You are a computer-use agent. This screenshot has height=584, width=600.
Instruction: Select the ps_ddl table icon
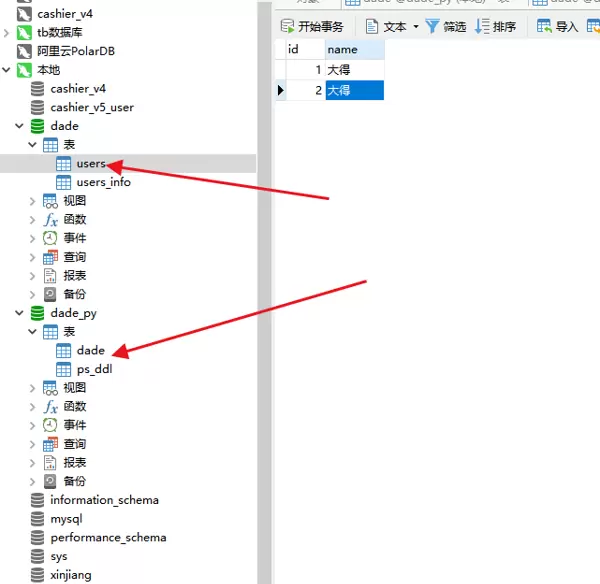coord(63,369)
